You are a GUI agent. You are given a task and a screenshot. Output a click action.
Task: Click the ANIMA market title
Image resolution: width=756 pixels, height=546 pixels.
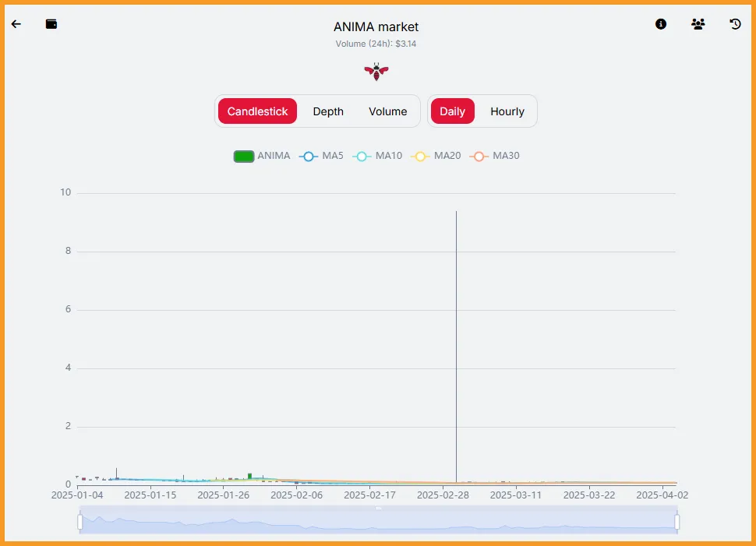pyautogui.click(x=376, y=27)
